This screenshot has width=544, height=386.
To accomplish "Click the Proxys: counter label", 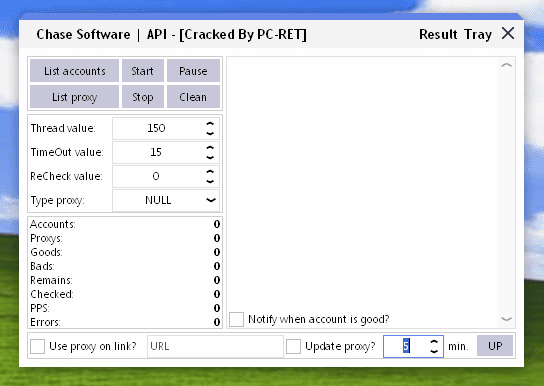I will (46, 238).
